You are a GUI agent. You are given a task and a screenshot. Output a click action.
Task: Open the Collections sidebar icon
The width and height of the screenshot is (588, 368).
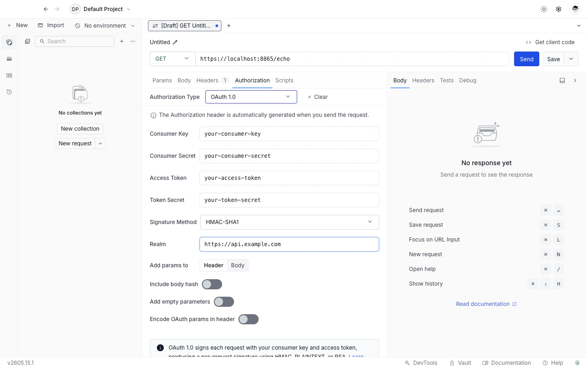(9, 42)
